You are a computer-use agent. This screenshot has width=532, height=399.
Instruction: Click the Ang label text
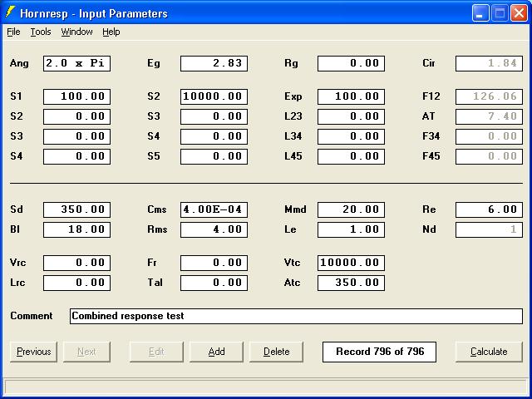(19, 63)
